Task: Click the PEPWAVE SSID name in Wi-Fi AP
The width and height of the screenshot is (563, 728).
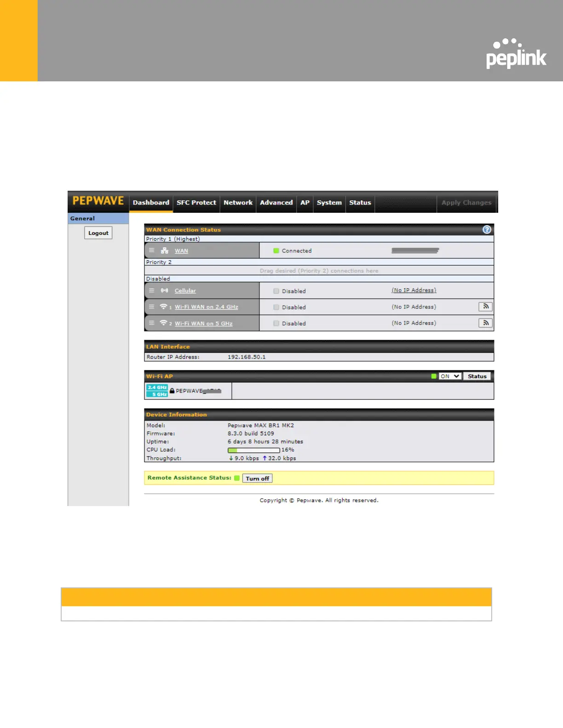Action: 198,391
